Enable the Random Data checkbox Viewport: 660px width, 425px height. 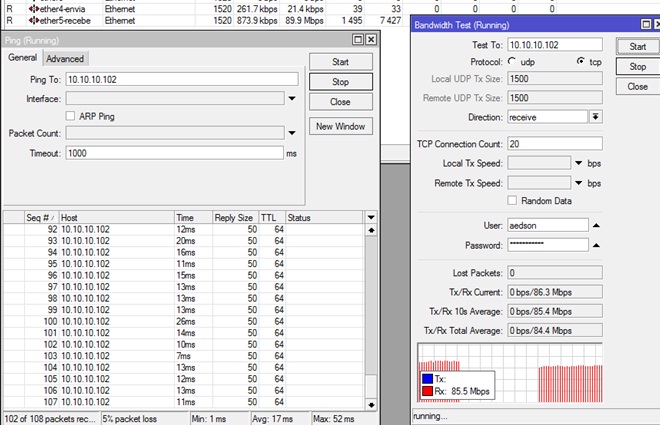512,200
